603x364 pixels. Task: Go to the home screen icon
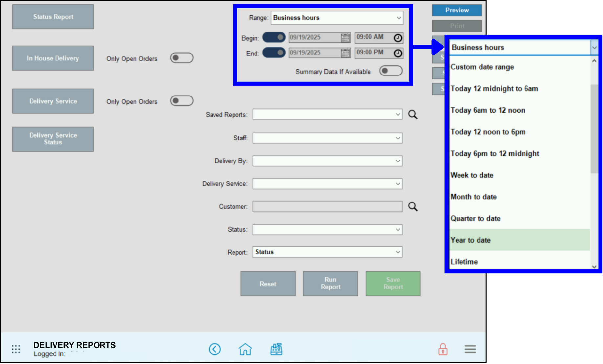pyautogui.click(x=245, y=349)
